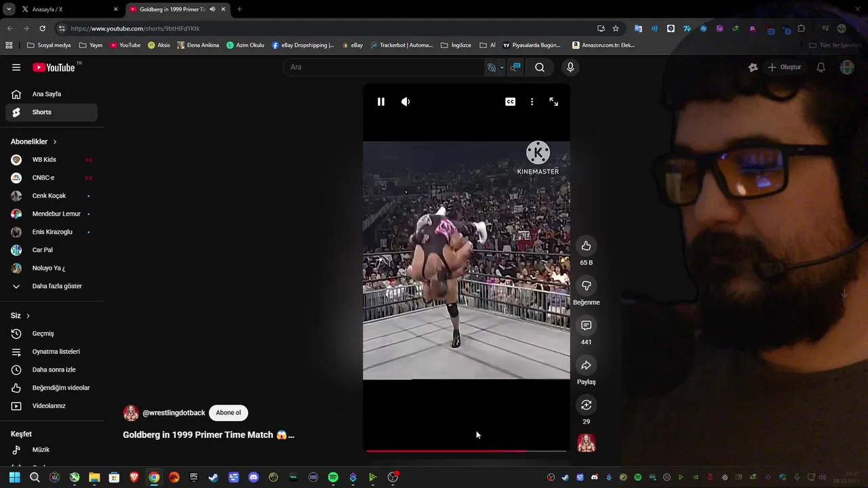Open Mendebur Lemur channel
Image resolution: width=868 pixels, height=488 pixels.
pyautogui.click(x=52, y=213)
